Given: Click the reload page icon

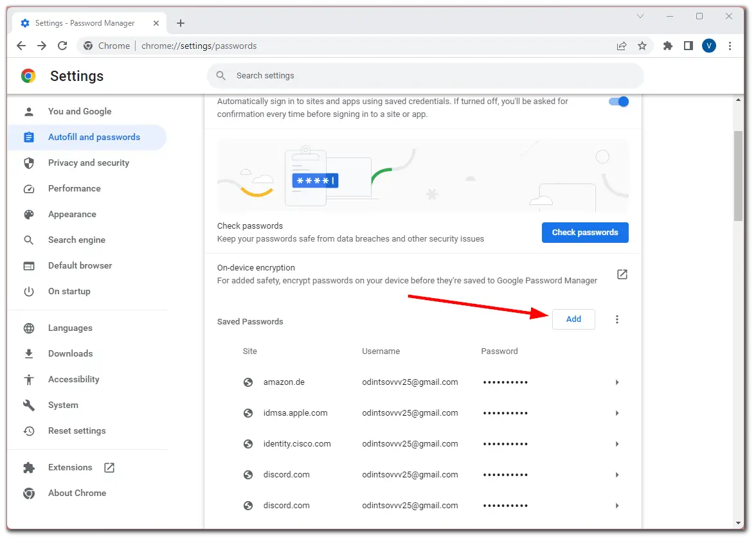Looking at the screenshot, I should pos(62,46).
